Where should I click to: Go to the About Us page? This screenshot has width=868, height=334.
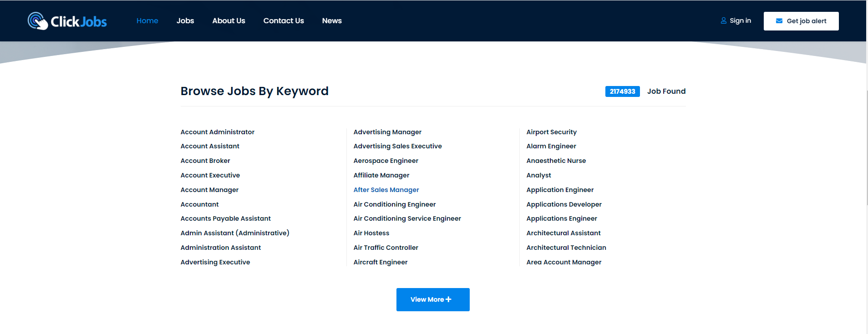[x=228, y=21]
